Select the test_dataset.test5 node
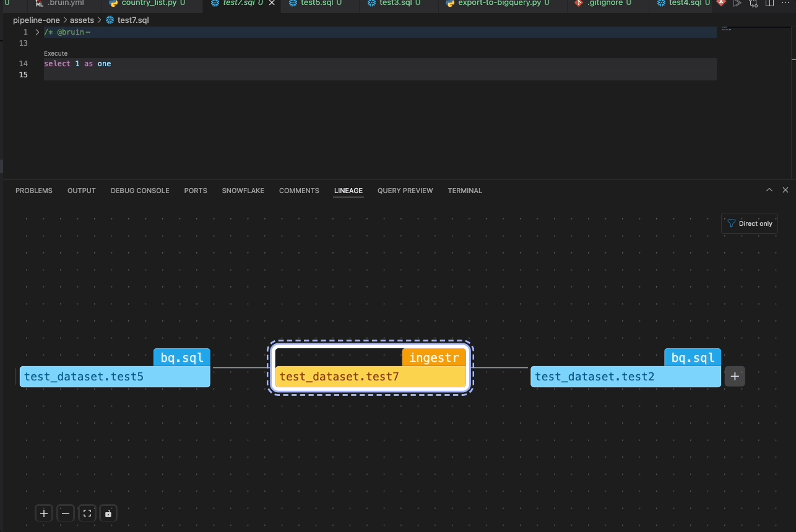 pos(115,377)
